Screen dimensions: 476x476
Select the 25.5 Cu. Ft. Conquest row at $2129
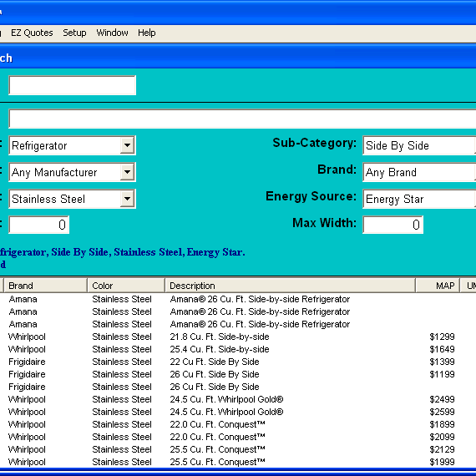[x=238, y=449]
